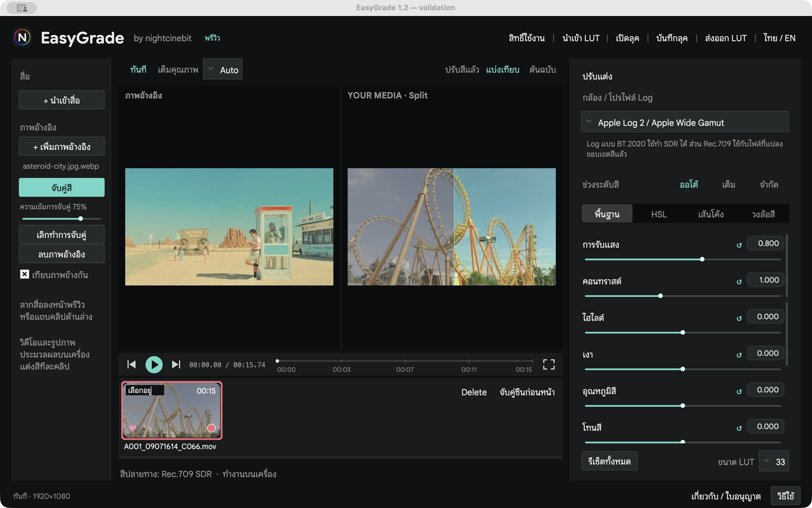Screen dimensions: 812x508
Task: Open the LUT size 33 dropdown
Action: 774,461
